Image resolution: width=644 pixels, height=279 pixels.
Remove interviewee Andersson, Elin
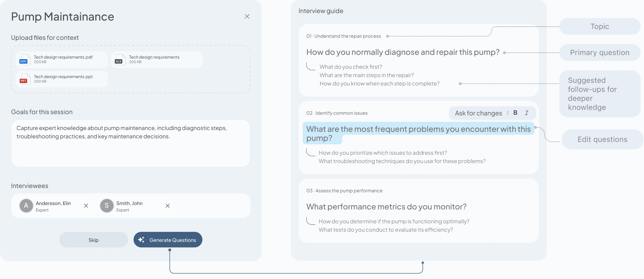pyautogui.click(x=86, y=206)
